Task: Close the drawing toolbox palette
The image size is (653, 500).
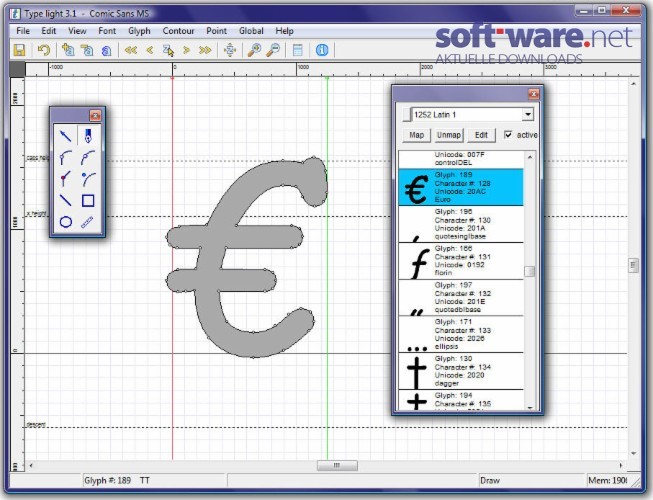Action: tap(95, 115)
